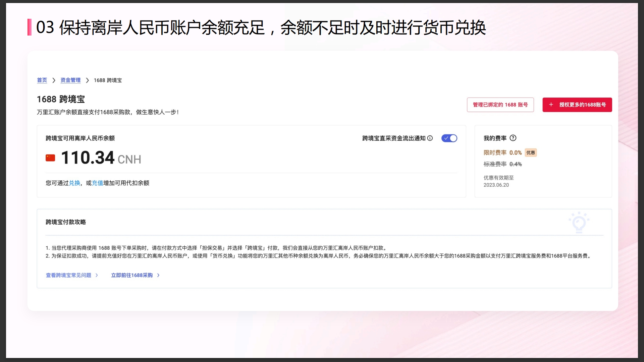Screen dimensions: 644x362
Task: Click the arrow icon after 查看跨境宝常见问题
Action: coord(97,275)
